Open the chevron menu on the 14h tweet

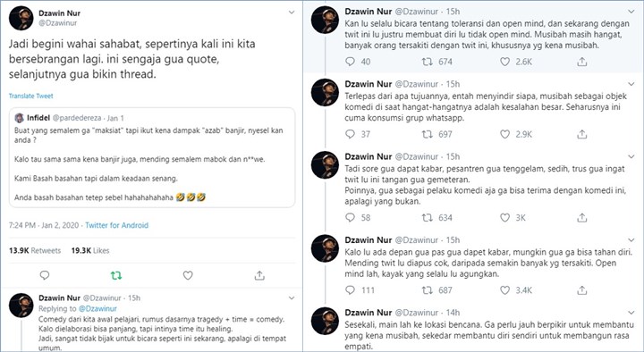tap(631, 313)
